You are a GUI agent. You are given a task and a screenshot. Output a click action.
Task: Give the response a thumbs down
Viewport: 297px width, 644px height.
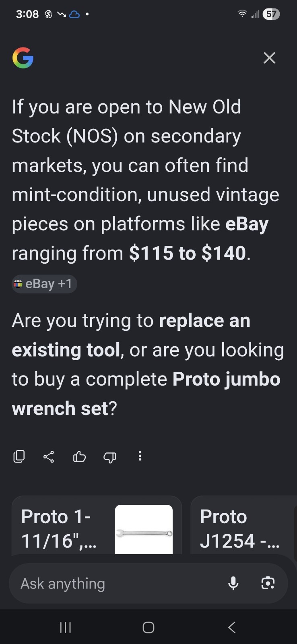[x=110, y=457]
